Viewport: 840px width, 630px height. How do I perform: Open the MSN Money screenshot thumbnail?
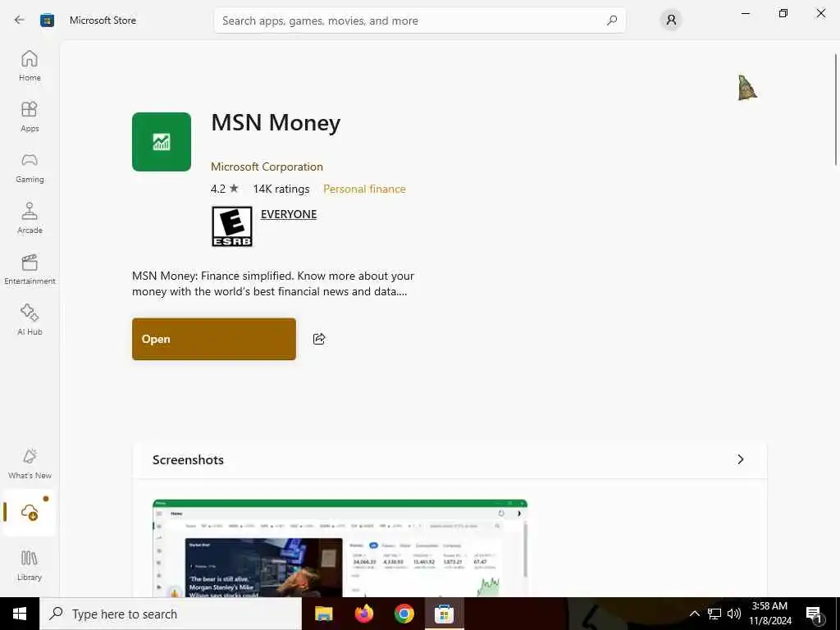tap(340, 548)
